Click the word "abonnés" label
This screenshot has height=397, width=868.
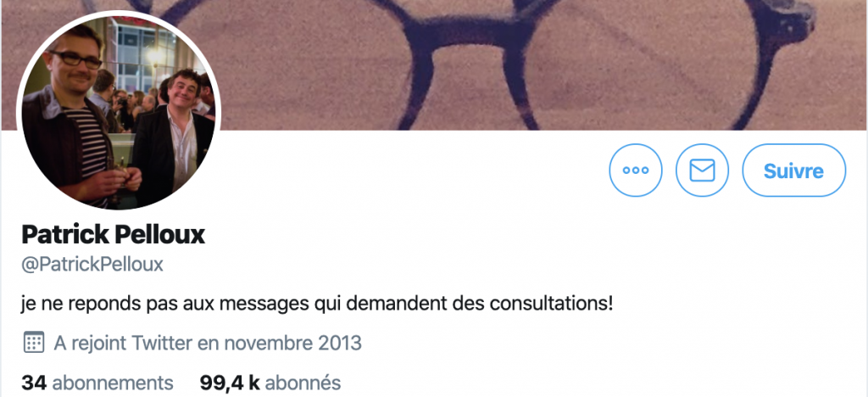[x=303, y=383]
